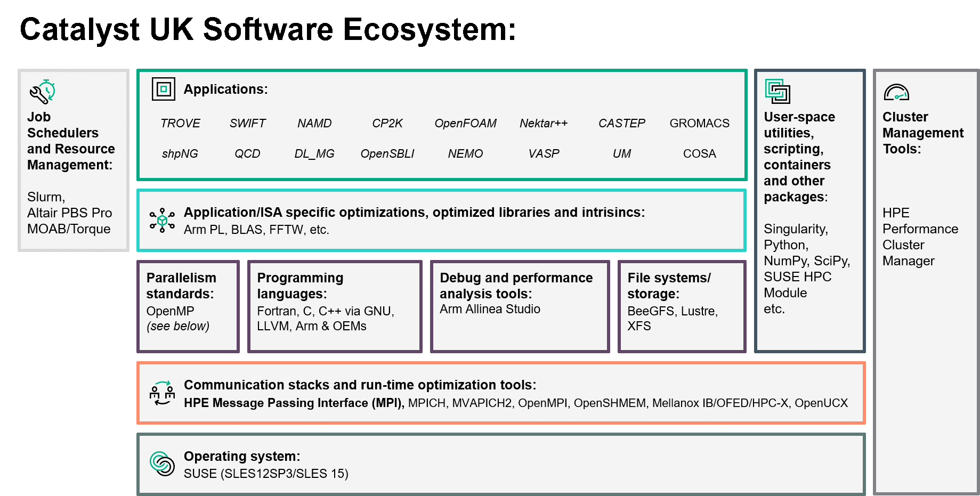This screenshot has width=980, height=496.
Task: Select the TROVE application
Action: pyautogui.click(x=180, y=123)
